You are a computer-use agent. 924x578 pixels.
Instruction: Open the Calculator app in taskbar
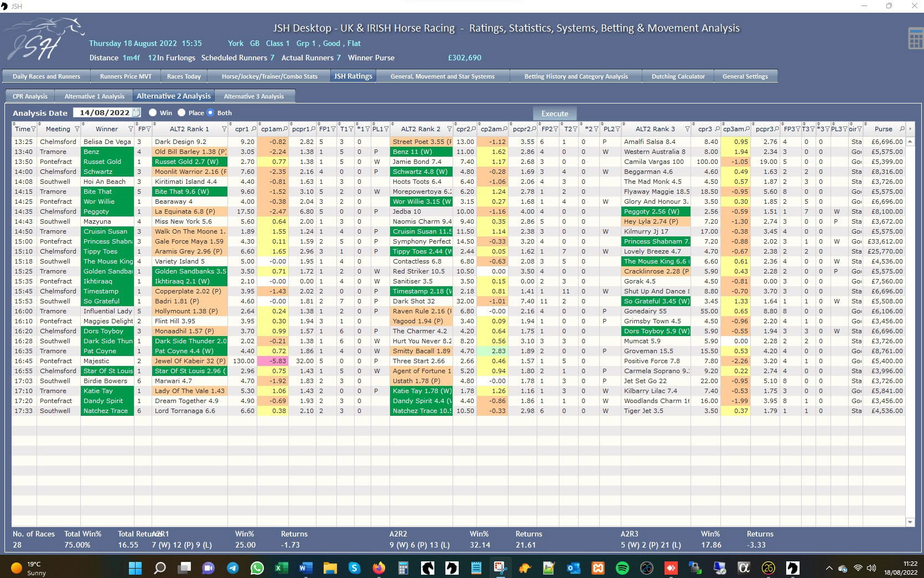pos(403,567)
